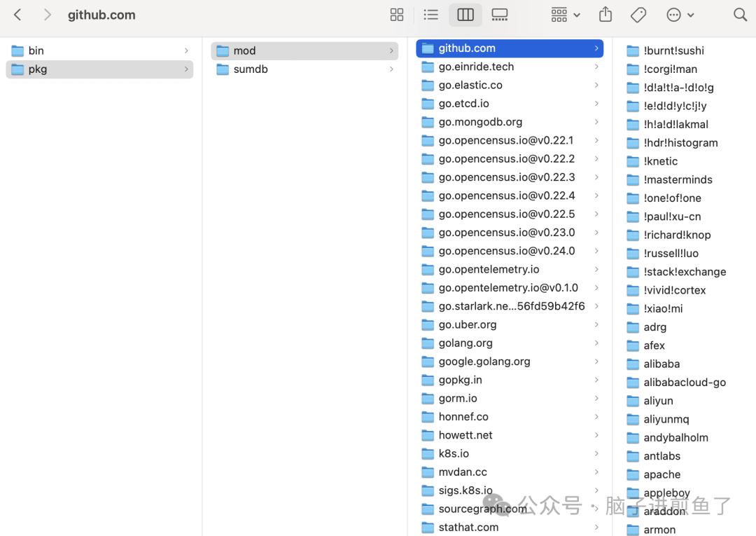
Task: Open howett.net folder
Action: (x=510, y=435)
